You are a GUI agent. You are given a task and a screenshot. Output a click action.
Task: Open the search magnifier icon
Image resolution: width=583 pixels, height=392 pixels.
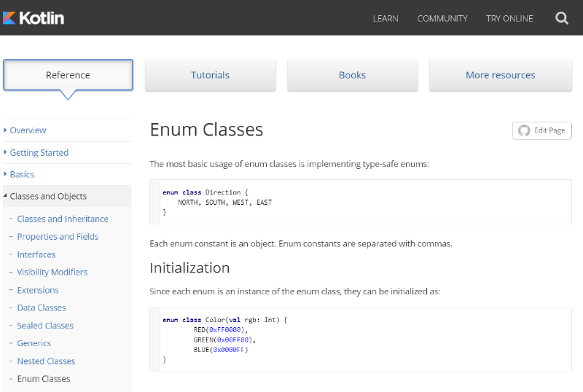tap(561, 18)
